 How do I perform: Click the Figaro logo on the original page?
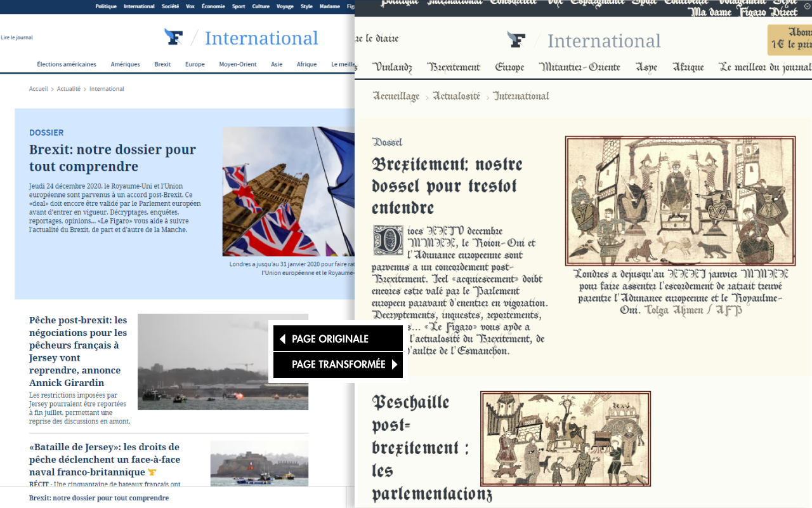(x=173, y=37)
